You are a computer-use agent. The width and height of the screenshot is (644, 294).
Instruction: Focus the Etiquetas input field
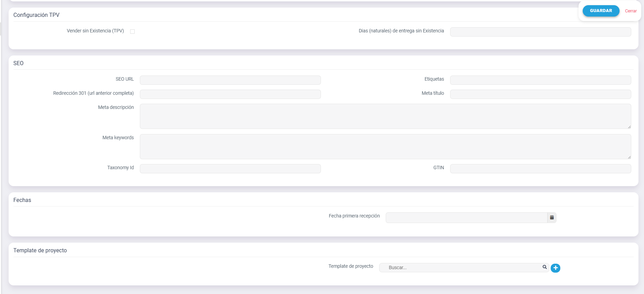tap(540, 80)
